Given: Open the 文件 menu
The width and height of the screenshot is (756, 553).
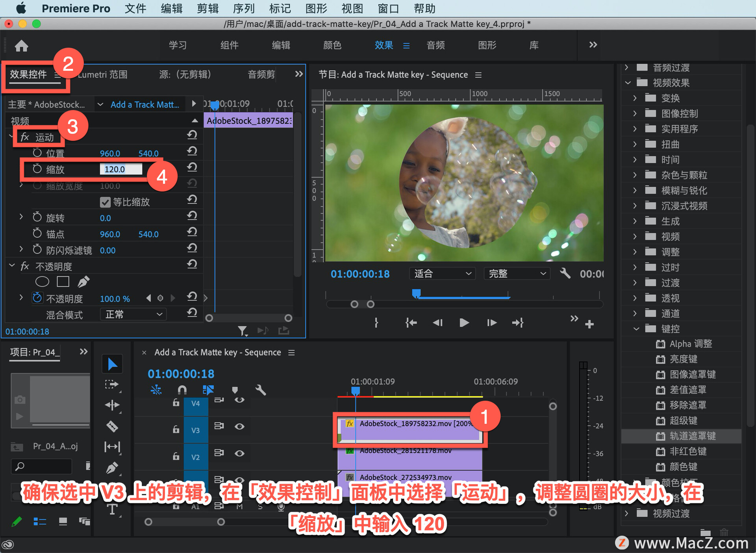Looking at the screenshot, I should [x=135, y=8].
